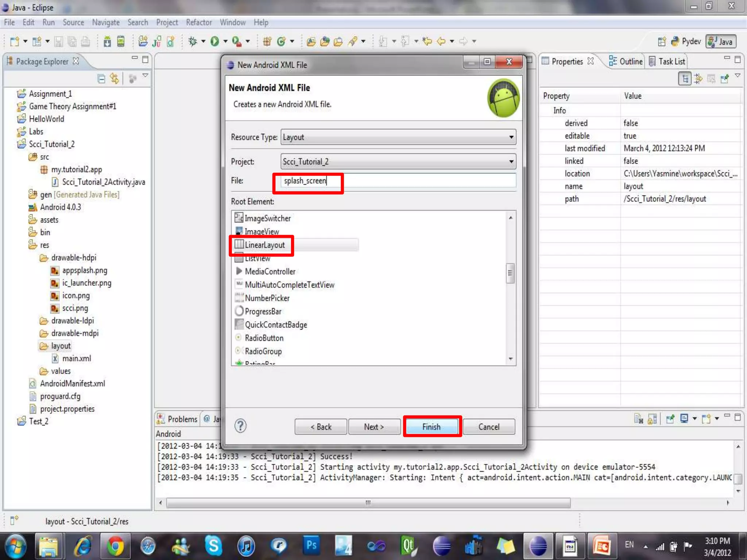Open the Navigate menu
The height and width of the screenshot is (560, 747).
click(106, 23)
